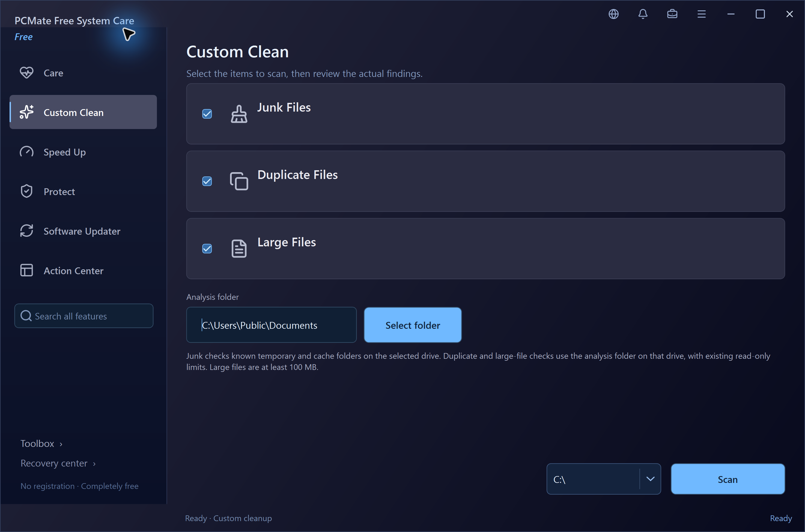805x532 pixels.
Task: Click the Duplicate Files copy icon
Action: 239,181
